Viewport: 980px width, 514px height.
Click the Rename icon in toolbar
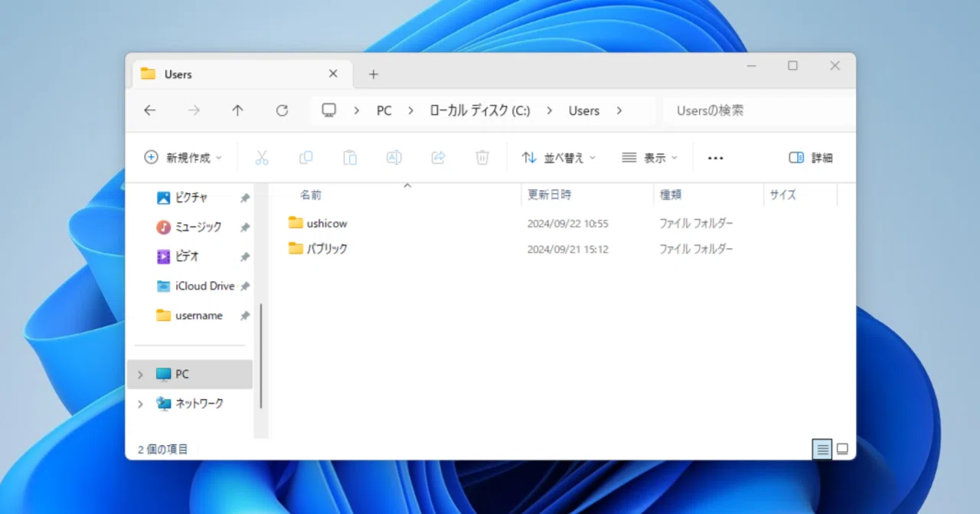394,158
